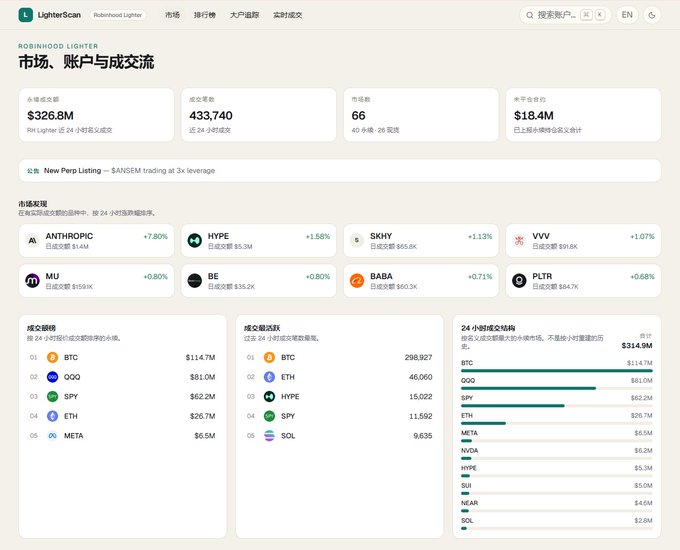The width and height of the screenshot is (680, 550).
Task: Click the MU market icon
Action: pos(33,281)
